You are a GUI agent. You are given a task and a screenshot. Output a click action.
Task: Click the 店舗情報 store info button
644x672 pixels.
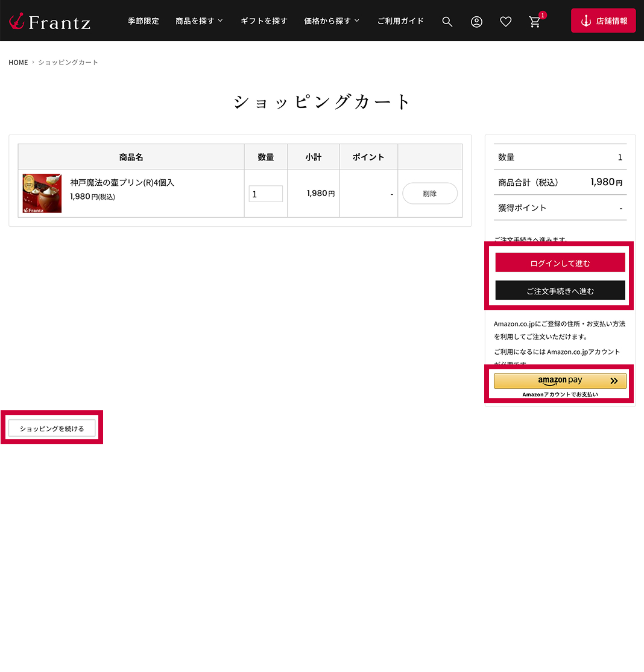point(603,21)
